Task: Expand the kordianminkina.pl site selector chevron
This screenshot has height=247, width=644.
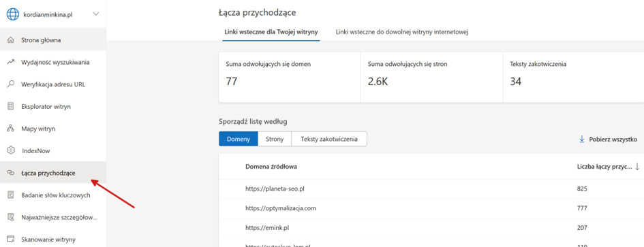Action: tap(96, 14)
